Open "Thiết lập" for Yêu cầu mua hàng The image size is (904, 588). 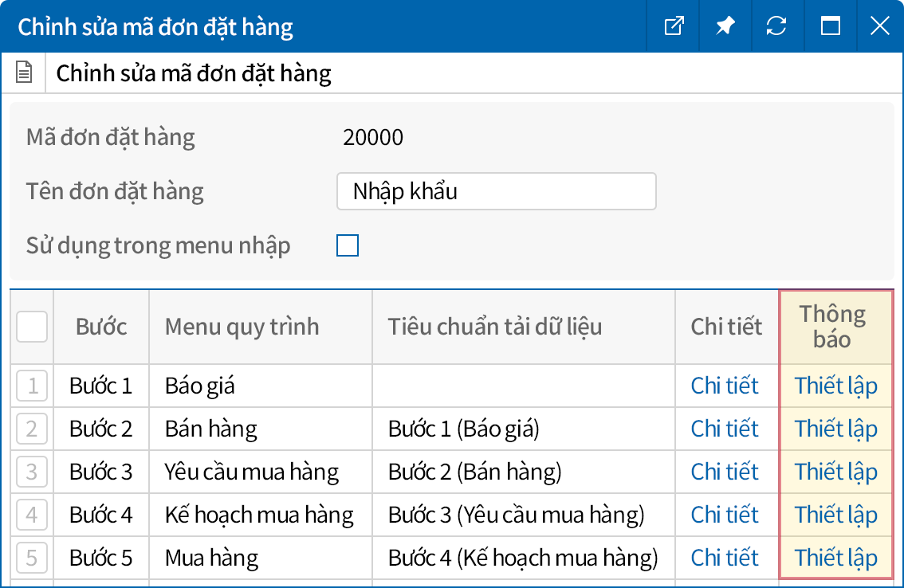[835, 472]
